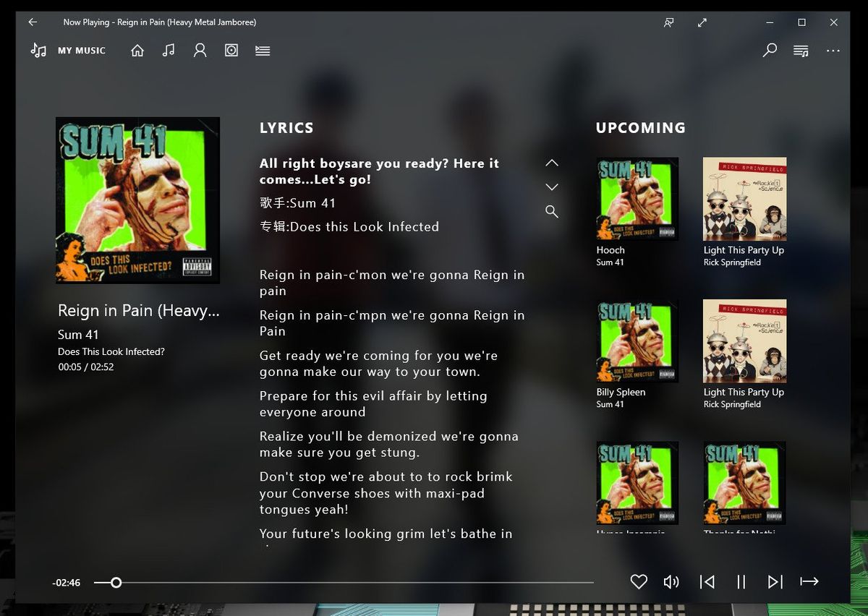The image size is (868, 616).
Task: Open the volume control speaker icon
Action: 671,581
